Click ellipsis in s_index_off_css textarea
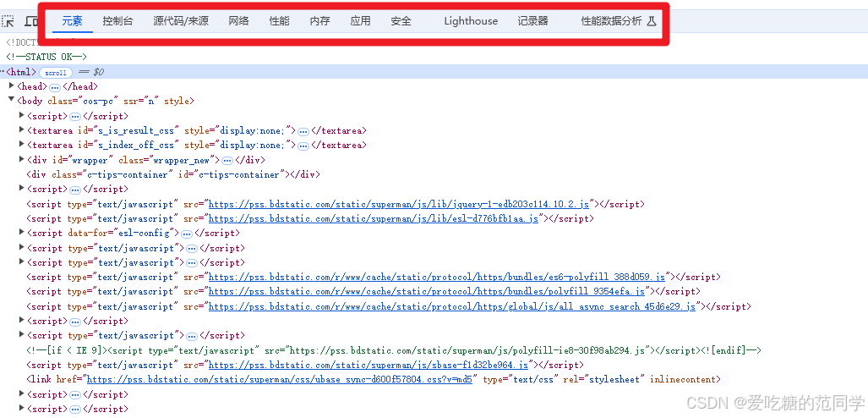Screen dimensions: 868x418 click(303, 146)
